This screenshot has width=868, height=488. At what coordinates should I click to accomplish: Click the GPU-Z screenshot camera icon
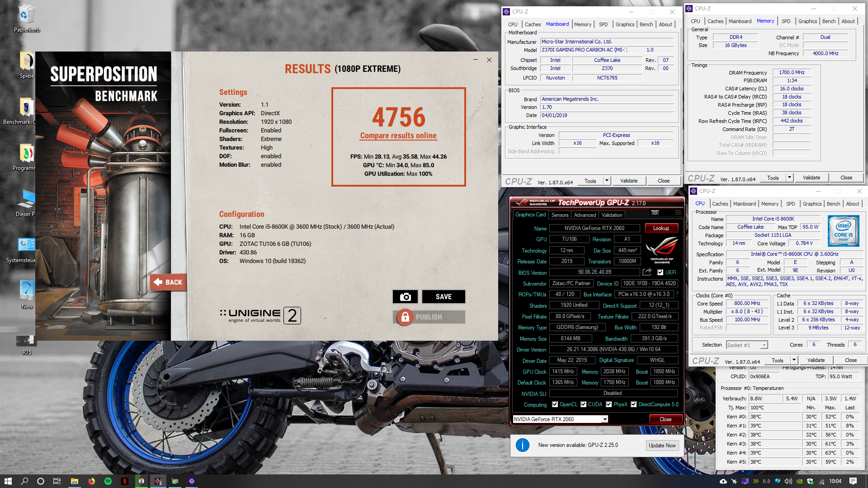655,212
